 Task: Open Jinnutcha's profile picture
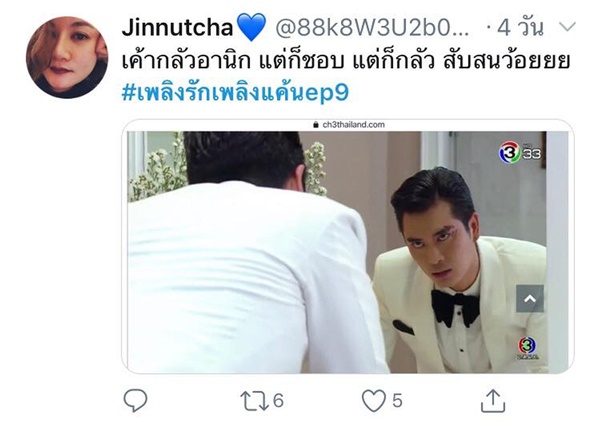(x=67, y=57)
